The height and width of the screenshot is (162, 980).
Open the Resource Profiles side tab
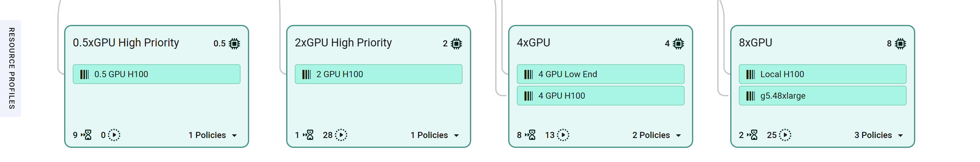pos(11,68)
